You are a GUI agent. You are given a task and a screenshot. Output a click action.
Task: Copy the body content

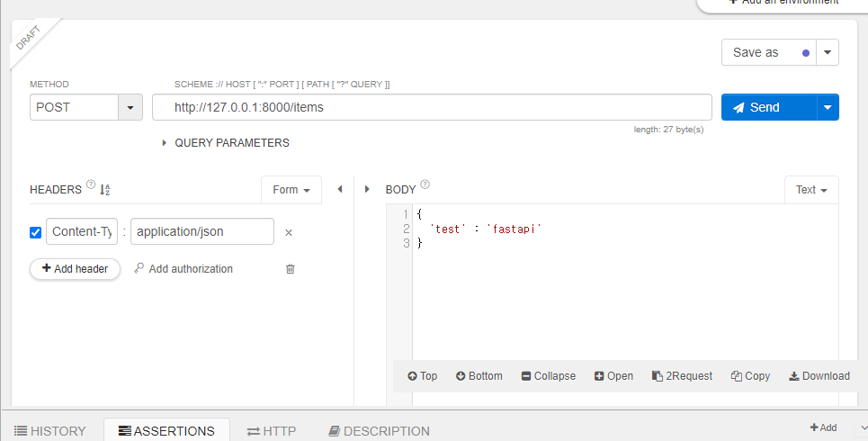pyautogui.click(x=750, y=375)
